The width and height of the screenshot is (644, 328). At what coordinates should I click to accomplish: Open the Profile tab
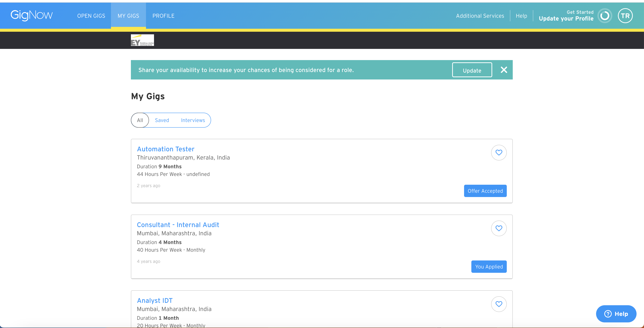click(163, 16)
